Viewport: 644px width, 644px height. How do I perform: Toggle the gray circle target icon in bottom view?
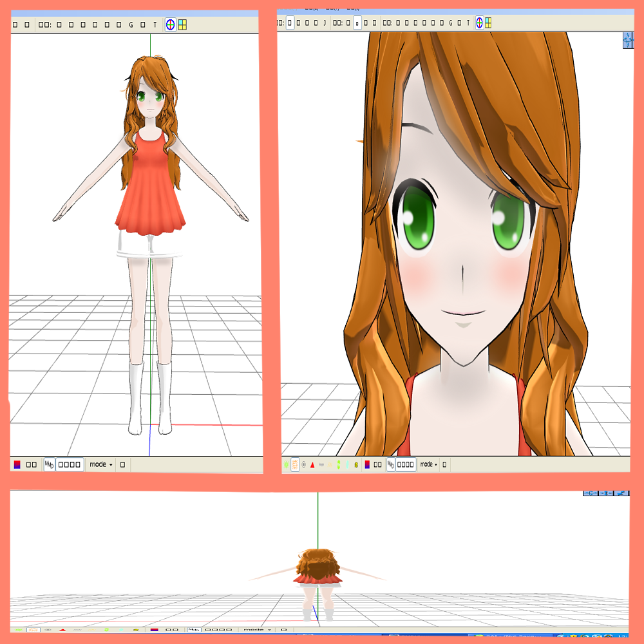pos(48,630)
